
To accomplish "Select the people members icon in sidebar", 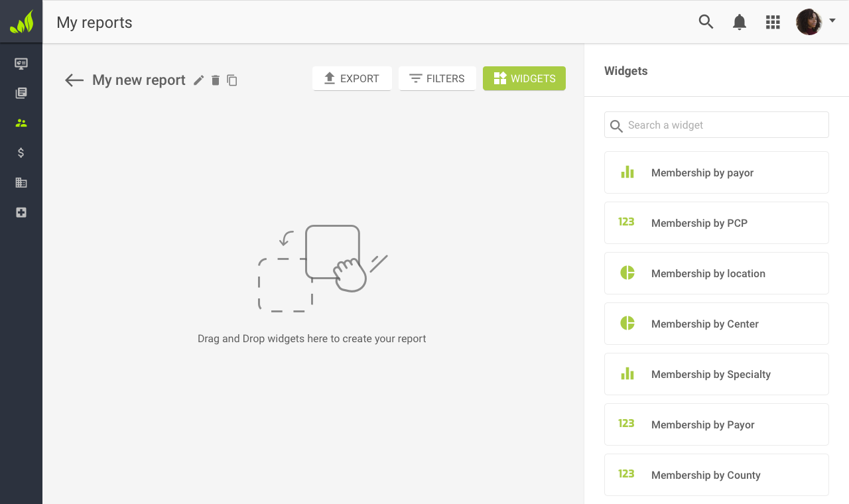I will pos(21,123).
